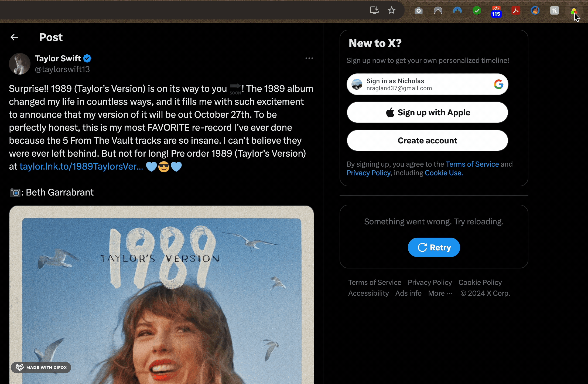Expand the More footer menu
Screen dimensions: 588x384
pyautogui.click(x=440, y=293)
